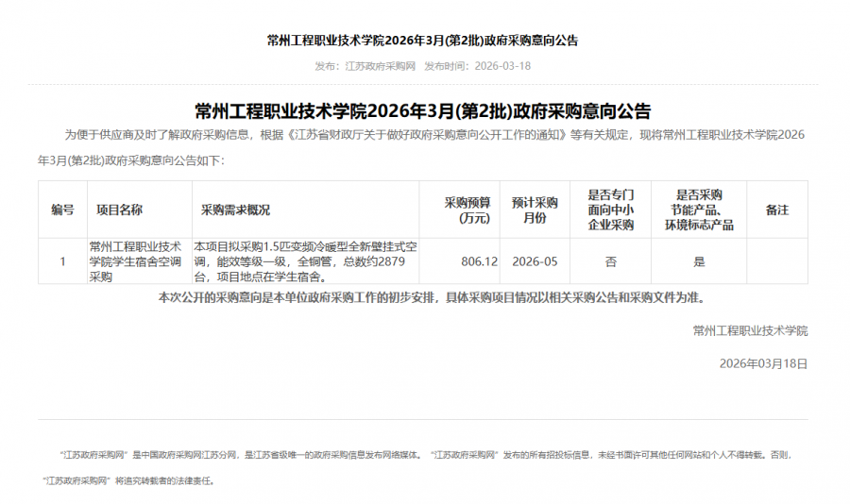Click the 预计采购月份 column header
Screen dimensions: 850x504
coord(535,210)
